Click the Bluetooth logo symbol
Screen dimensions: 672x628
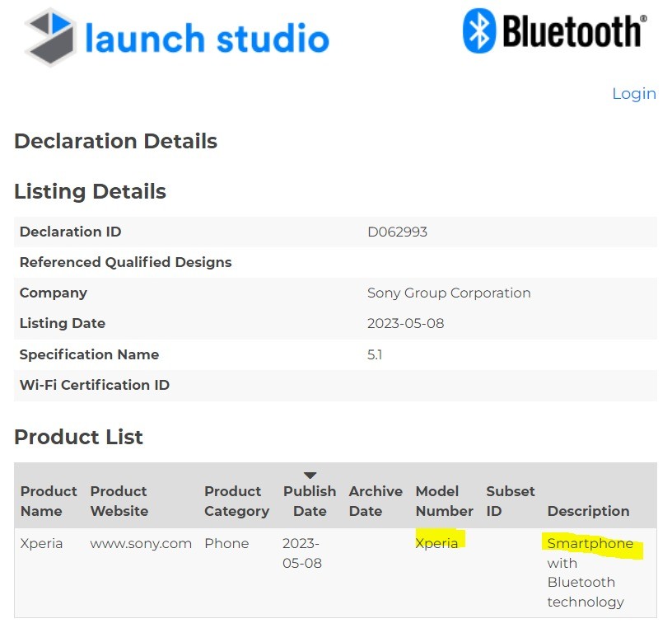click(x=478, y=30)
